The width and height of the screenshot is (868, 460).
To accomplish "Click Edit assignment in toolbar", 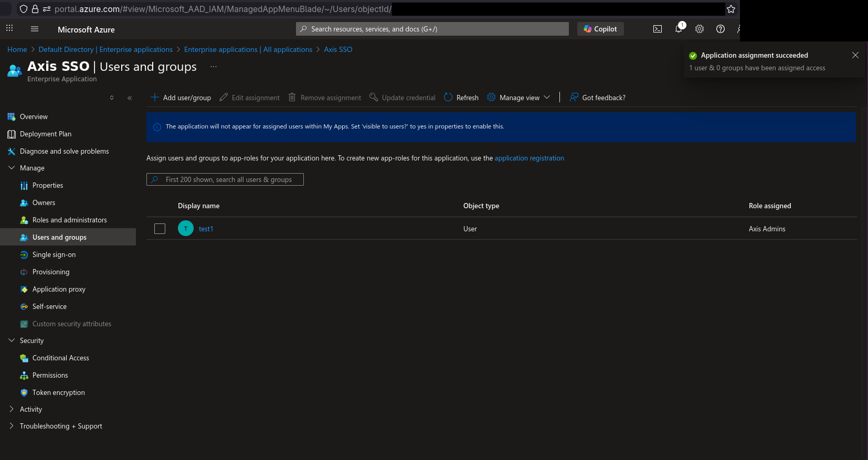I will (x=250, y=98).
